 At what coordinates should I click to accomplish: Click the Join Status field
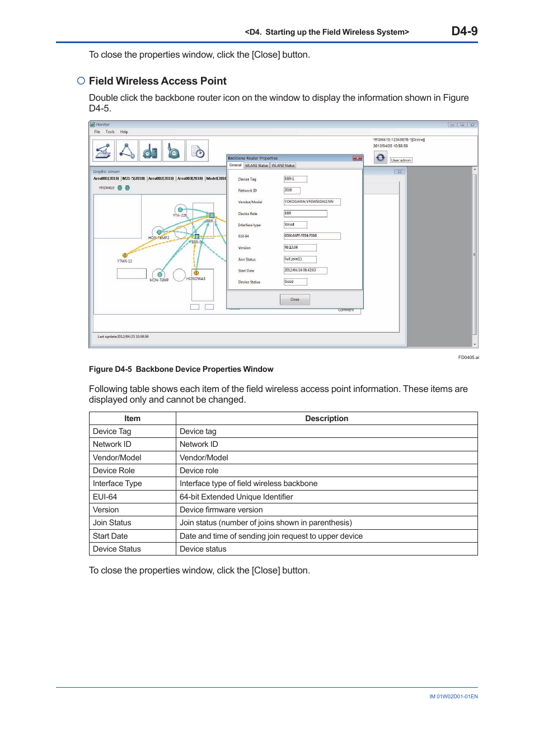tap(300, 259)
